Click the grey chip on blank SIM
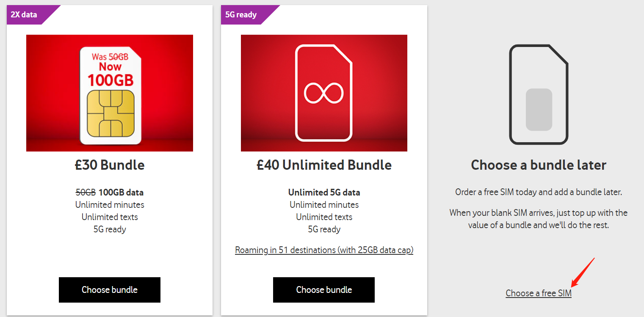 [x=539, y=110]
